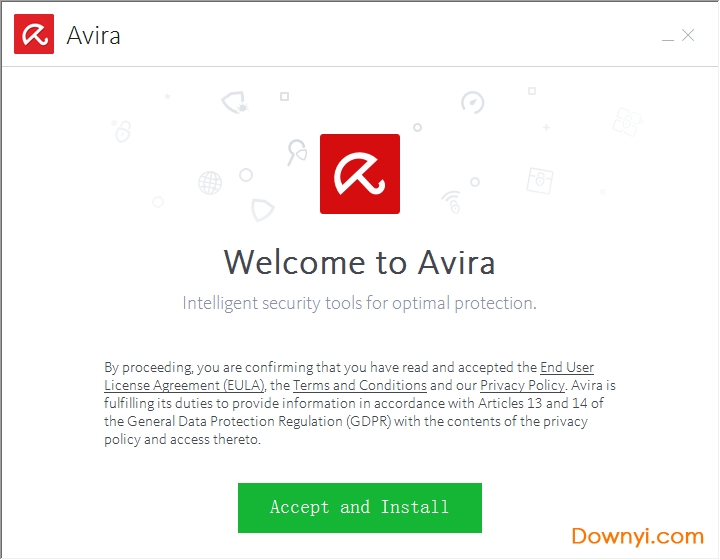Minimize the Avira installer window
The width and height of the screenshot is (720, 560).
click(x=667, y=37)
